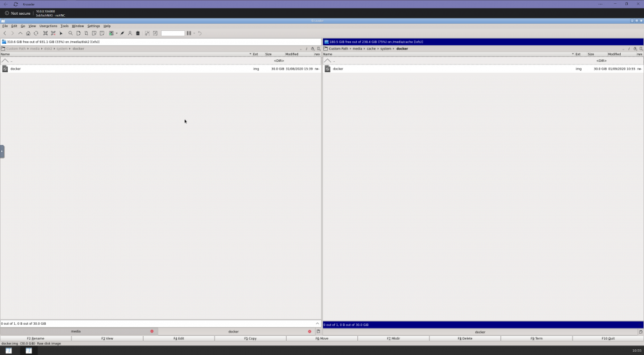644x355 pixels.
Task: Click the F7 Mkdir button
Action: (393, 338)
